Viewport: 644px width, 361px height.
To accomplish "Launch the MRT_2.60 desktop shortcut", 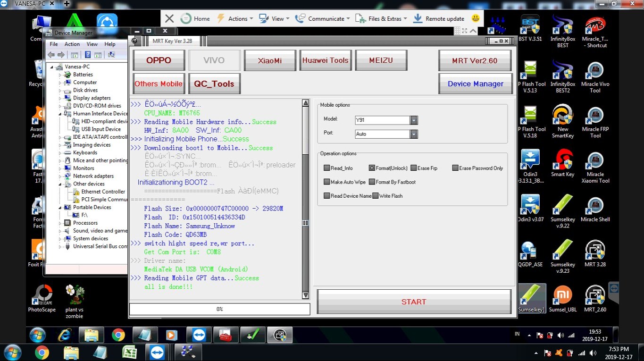I will click(595, 299).
